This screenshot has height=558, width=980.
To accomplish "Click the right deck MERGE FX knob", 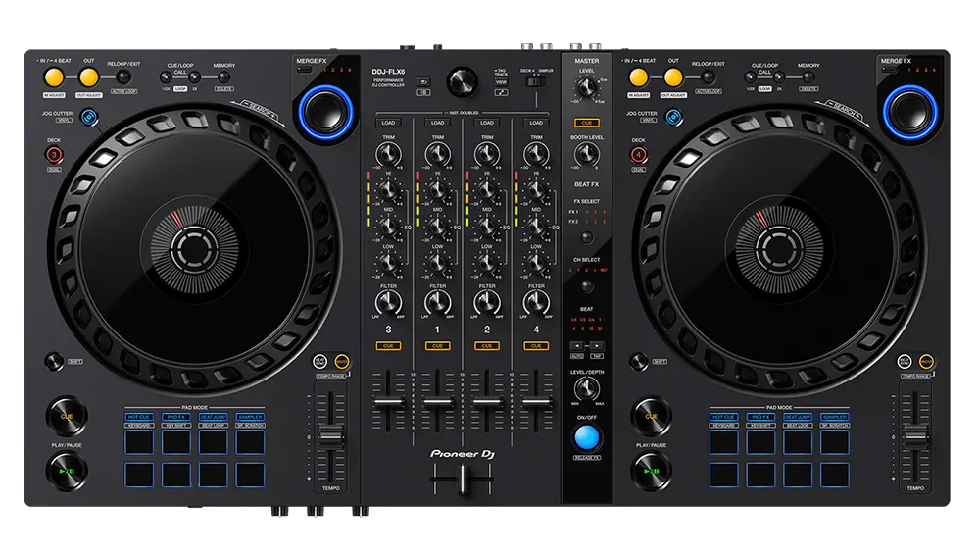I will pos(909,113).
